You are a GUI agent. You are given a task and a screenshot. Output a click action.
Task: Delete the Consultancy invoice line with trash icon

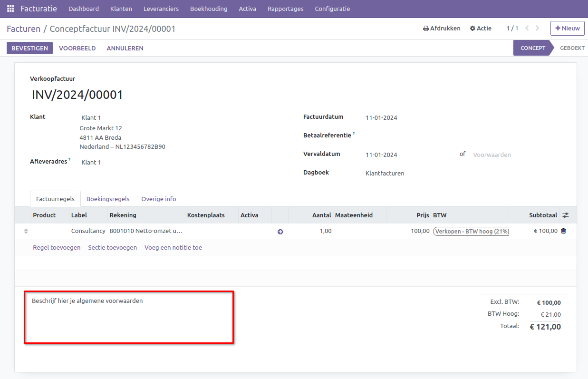[564, 231]
